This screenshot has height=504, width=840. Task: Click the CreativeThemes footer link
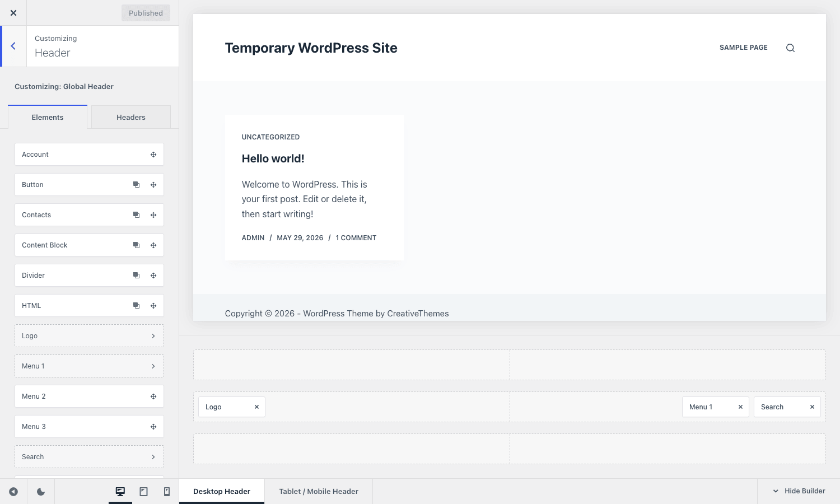(418, 314)
